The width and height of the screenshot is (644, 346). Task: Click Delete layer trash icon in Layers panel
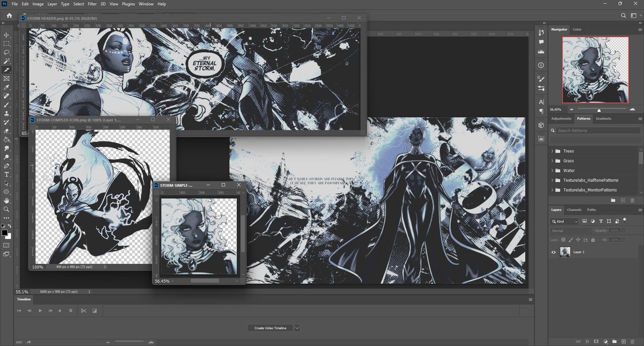point(632,341)
